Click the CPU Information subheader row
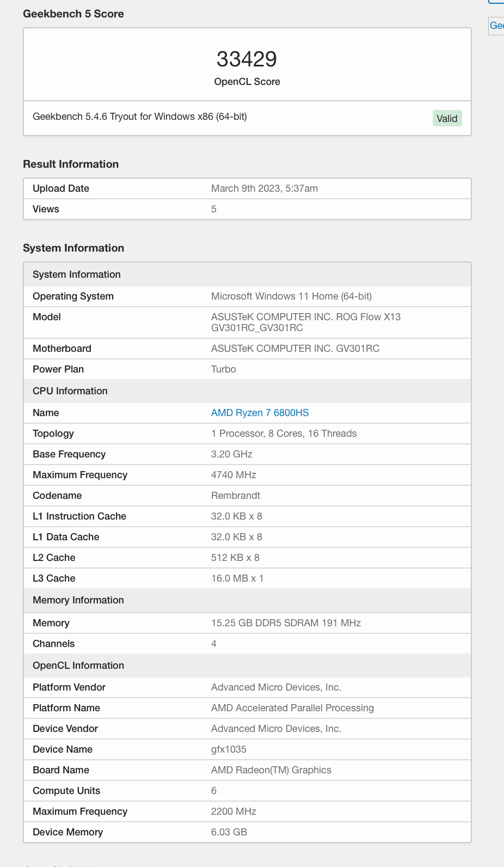 coord(247,391)
